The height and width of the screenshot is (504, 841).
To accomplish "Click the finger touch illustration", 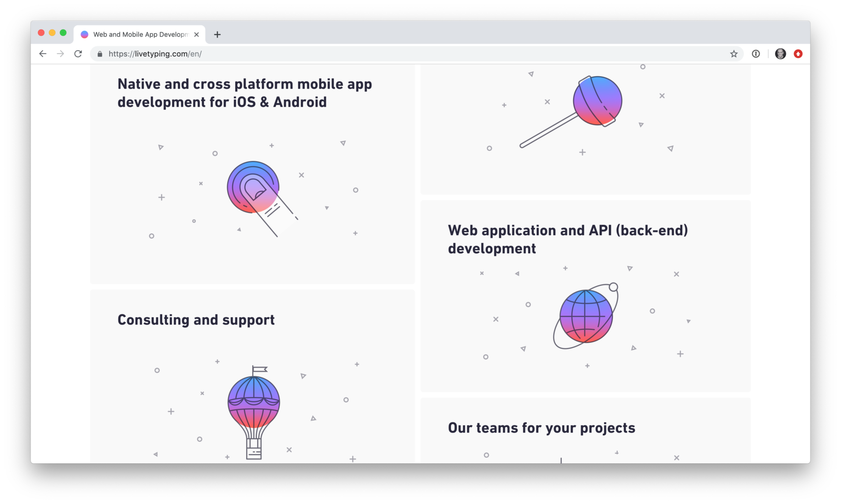I will 255,193.
